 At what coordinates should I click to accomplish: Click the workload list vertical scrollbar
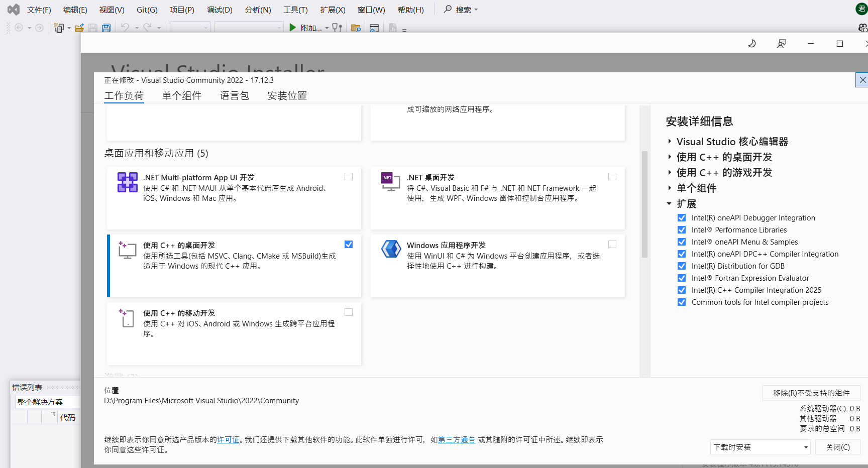click(x=644, y=204)
